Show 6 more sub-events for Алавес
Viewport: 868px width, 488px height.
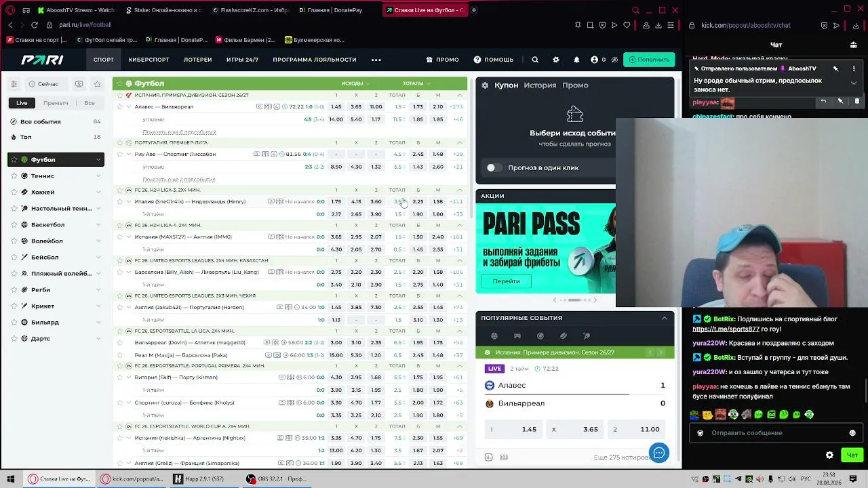pyautogui.click(x=179, y=132)
